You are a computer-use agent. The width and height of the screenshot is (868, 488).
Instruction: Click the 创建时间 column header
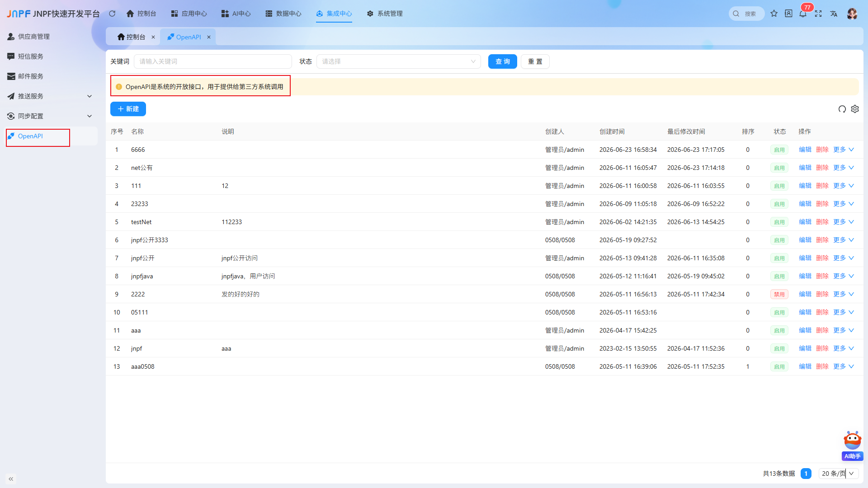click(612, 131)
